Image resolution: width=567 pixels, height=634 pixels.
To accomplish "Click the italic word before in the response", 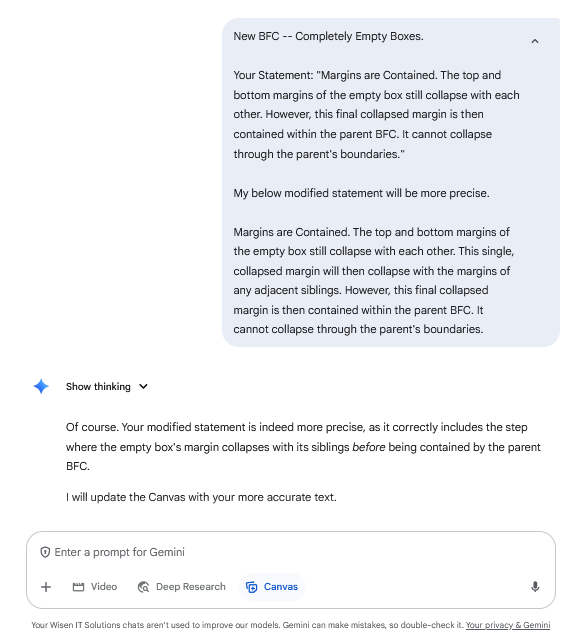I will 368,447.
